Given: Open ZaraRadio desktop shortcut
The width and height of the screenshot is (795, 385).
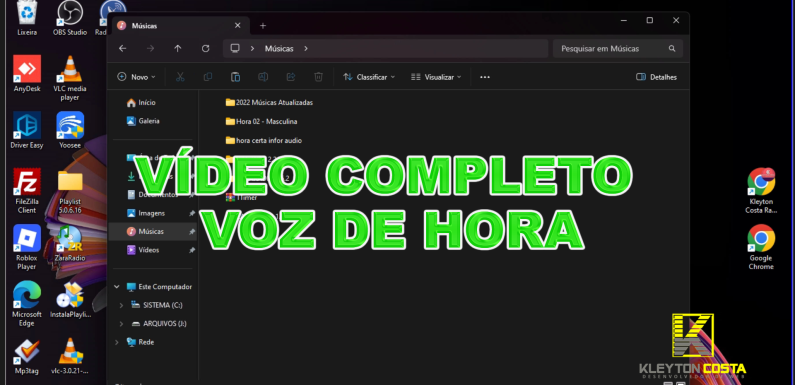Looking at the screenshot, I should (x=70, y=243).
